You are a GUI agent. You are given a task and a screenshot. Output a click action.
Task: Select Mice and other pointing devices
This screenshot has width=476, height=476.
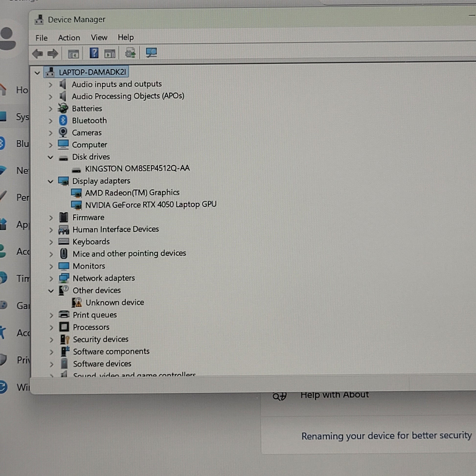(129, 253)
